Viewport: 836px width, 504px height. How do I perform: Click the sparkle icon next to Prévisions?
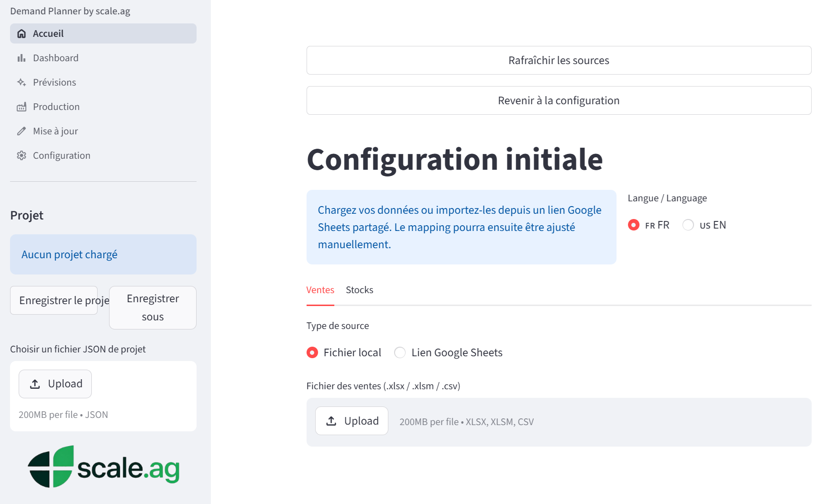22,82
